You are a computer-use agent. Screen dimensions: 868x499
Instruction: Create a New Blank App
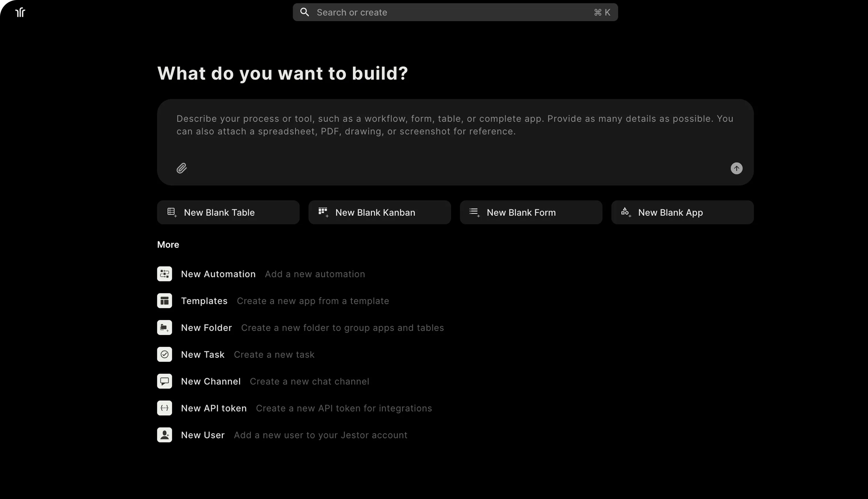point(682,212)
